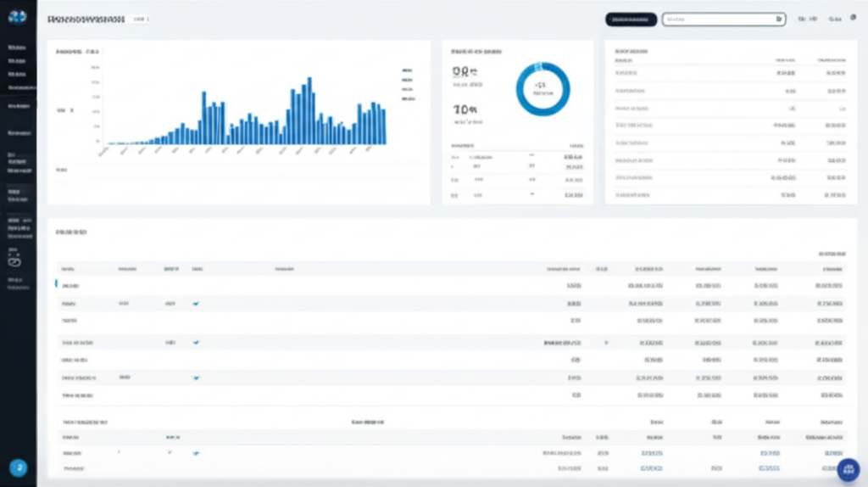Select the second item in the sidebar menu
The width and height of the screenshot is (868, 487).
coord(17,61)
